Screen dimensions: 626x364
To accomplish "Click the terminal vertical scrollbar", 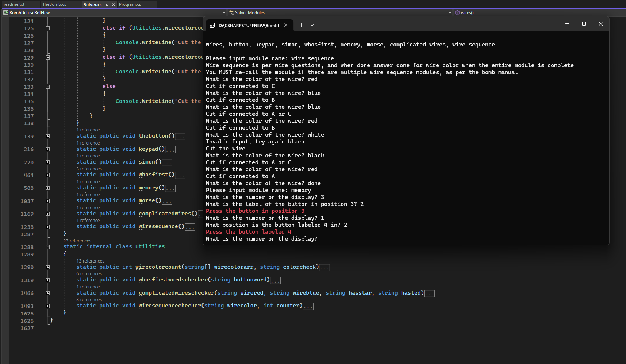I will click(x=607, y=155).
